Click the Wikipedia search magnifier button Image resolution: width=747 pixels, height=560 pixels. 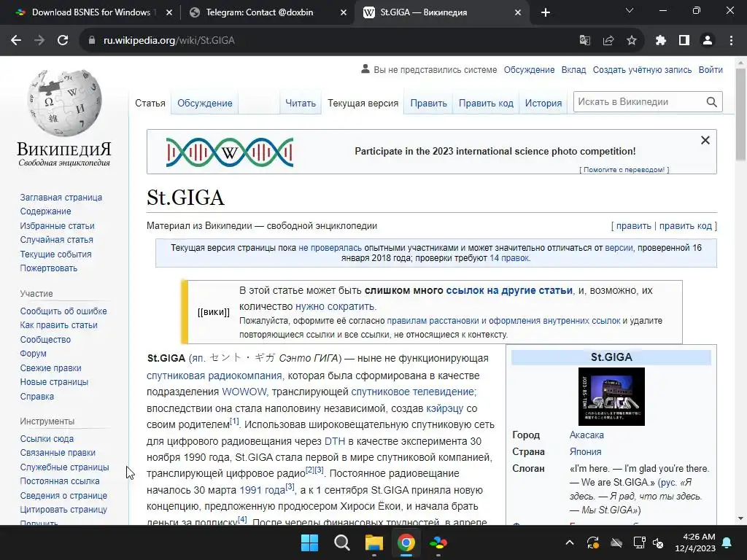[x=712, y=102]
